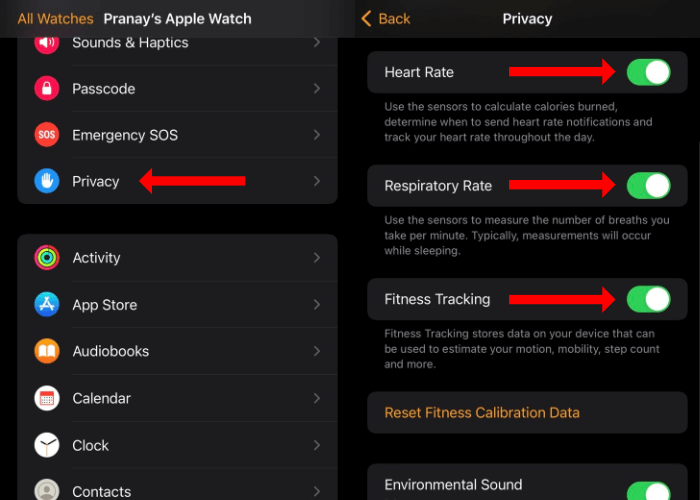Select the Privacy hand icon

pyautogui.click(x=47, y=181)
